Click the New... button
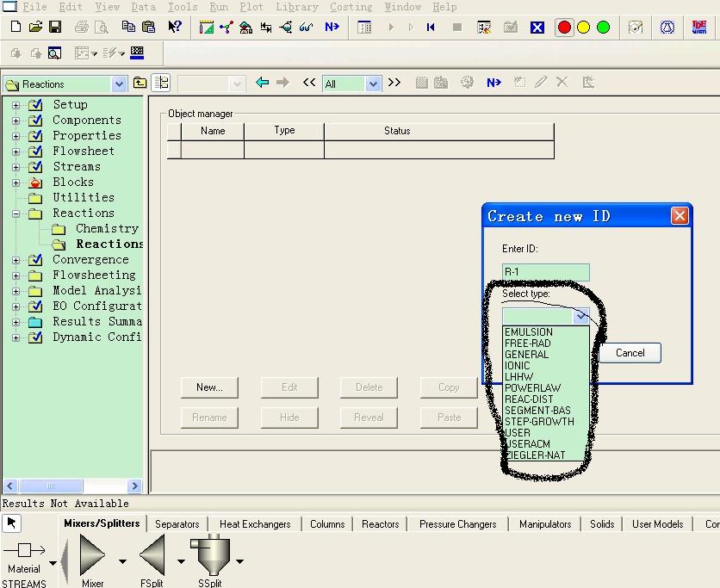The image size is (720, 588). click(209, 387)
